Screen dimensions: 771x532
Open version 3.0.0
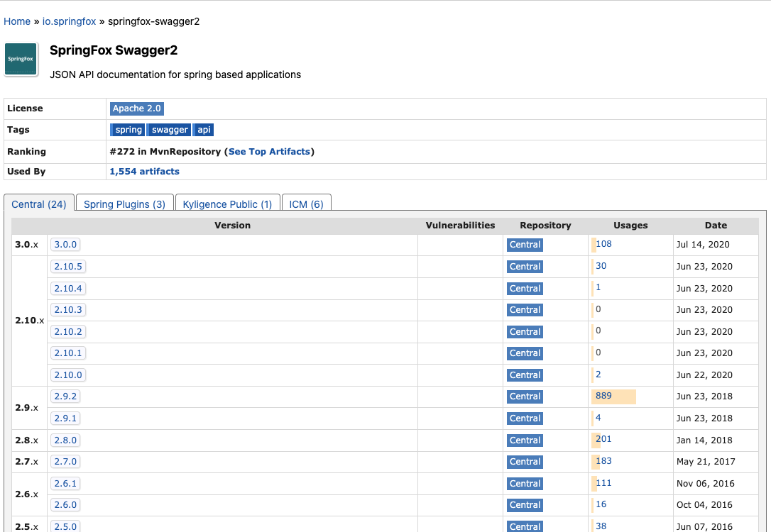pyautogui.click(x=65, y=245)
